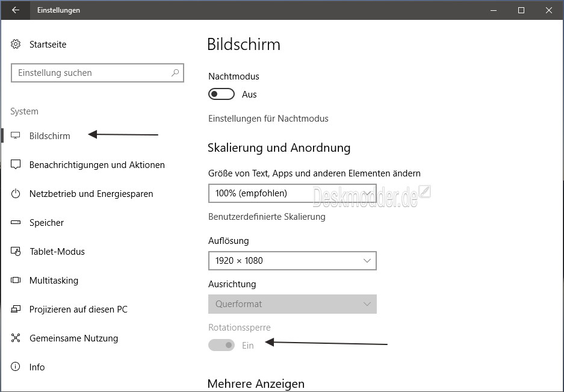Click the Projizieren auf diesen PC icon
The width and height of the screenshot is (564, 392).
click(16, 310)
